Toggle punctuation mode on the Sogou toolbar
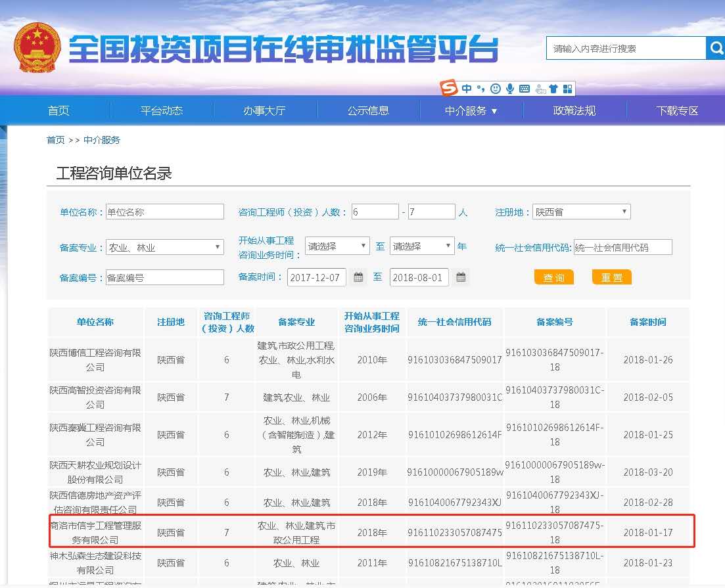The image size is (725, 588). point(481,87)
